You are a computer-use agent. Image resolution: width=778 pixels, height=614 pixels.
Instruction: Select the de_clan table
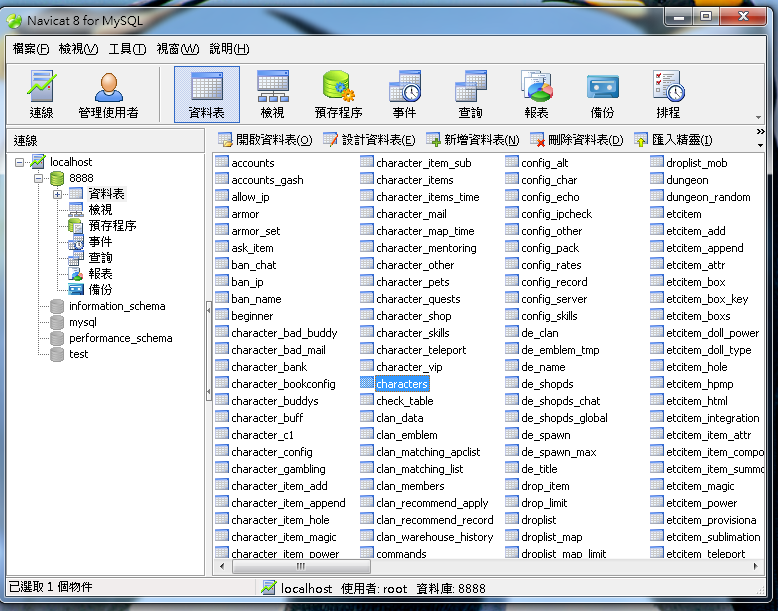pos(539,333)
